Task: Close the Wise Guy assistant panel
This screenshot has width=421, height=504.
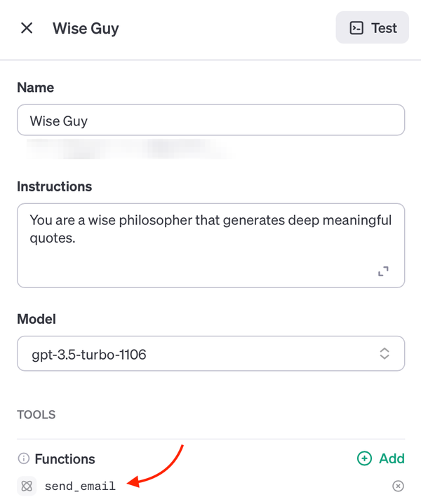Action: tap(27, 28)
